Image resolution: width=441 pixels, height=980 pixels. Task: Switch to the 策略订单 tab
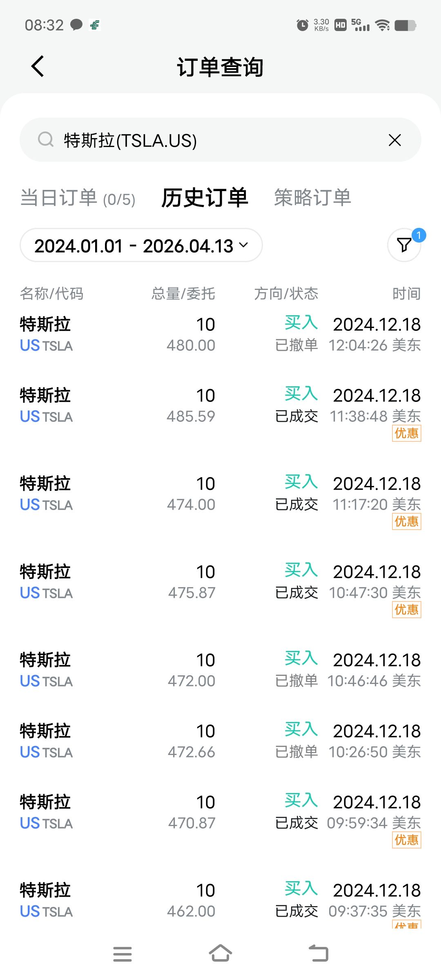coord(312,198)
